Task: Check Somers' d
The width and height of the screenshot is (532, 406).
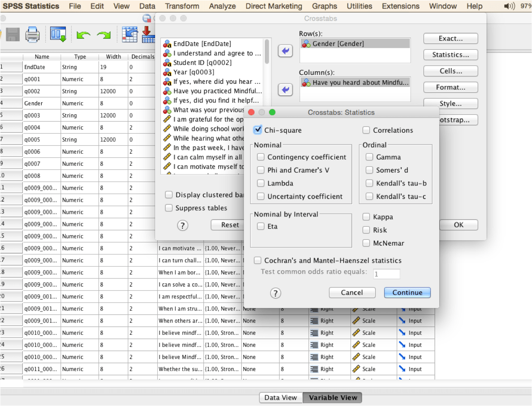Action: click(x=369, y=170)
